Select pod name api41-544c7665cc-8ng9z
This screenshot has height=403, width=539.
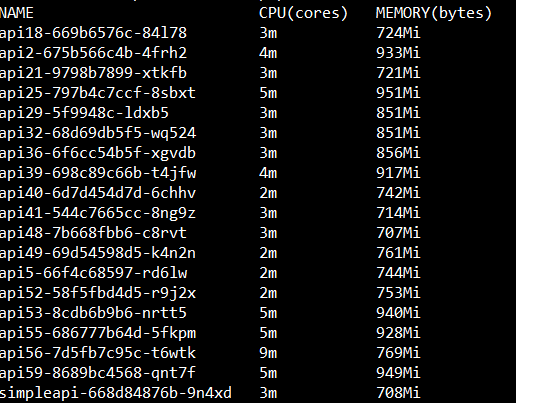click(98, 213)
